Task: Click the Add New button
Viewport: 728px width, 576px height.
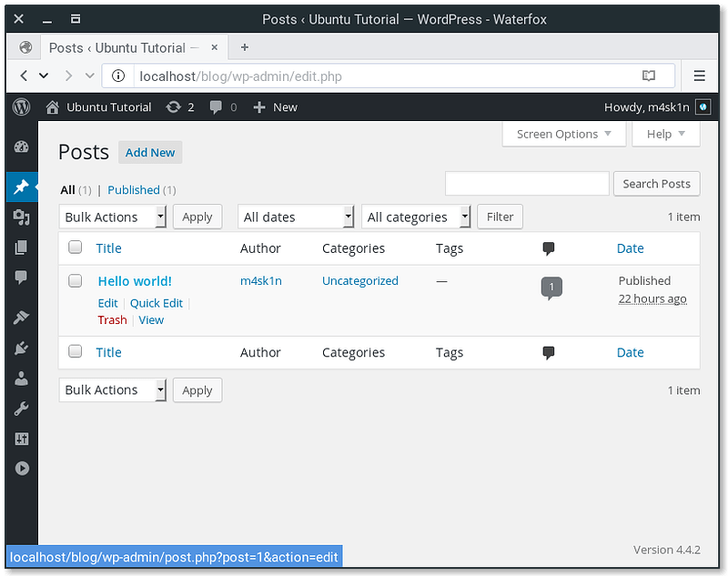Action: 150,152
